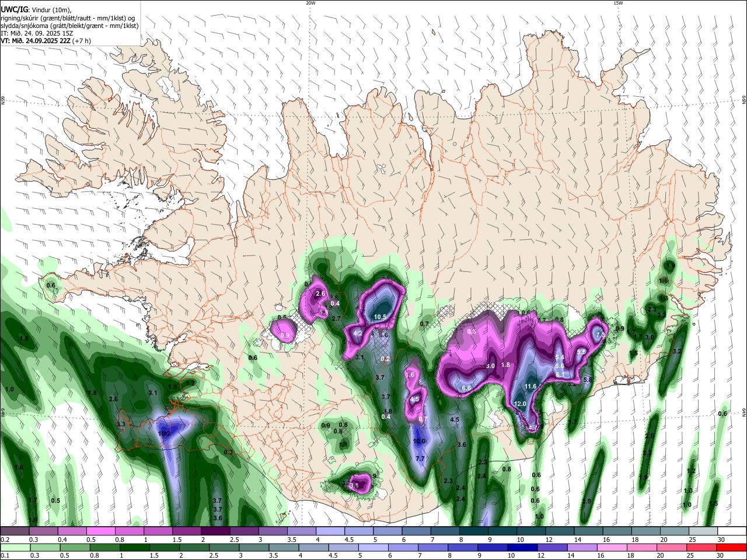Click the '6.1' value on the map
This screenshot has height=560, width=747.
coord(560,374)
